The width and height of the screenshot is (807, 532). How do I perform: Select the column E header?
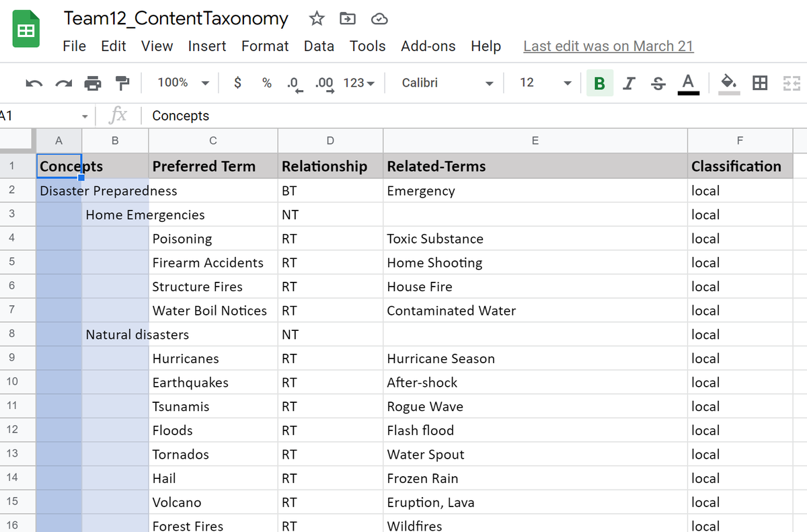[535, 141]
